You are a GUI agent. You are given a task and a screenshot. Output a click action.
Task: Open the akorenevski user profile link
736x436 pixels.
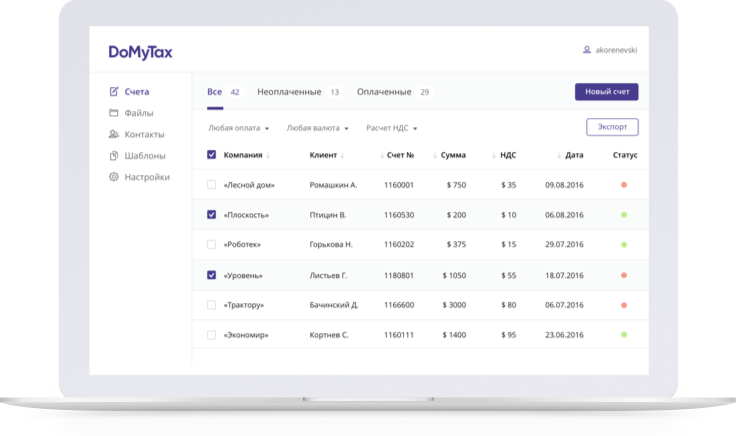(x=616, y=50)
